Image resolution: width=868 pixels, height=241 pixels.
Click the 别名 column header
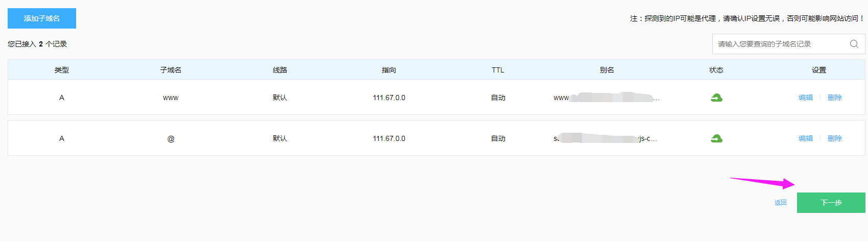[x=607, y=70]
